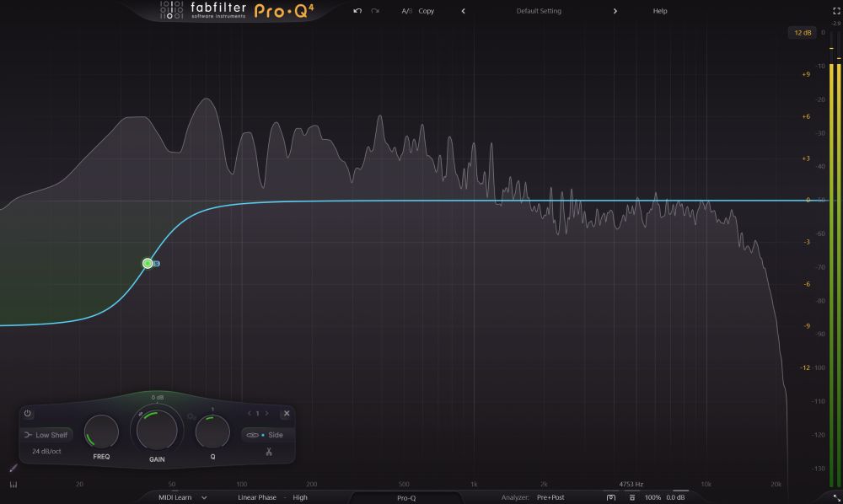
Task: Click the GAIN knob
Action: tap(157, 431)
